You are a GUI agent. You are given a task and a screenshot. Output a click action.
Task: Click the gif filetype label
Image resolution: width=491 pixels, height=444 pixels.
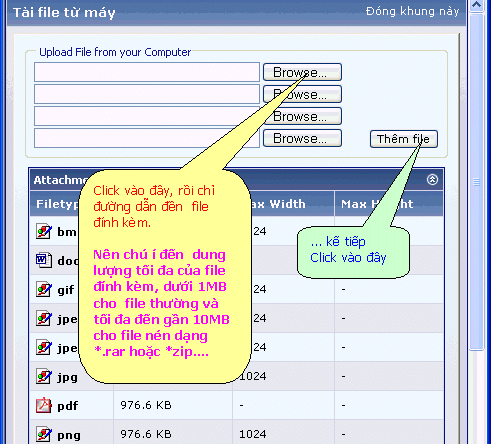tap(66, 290)
